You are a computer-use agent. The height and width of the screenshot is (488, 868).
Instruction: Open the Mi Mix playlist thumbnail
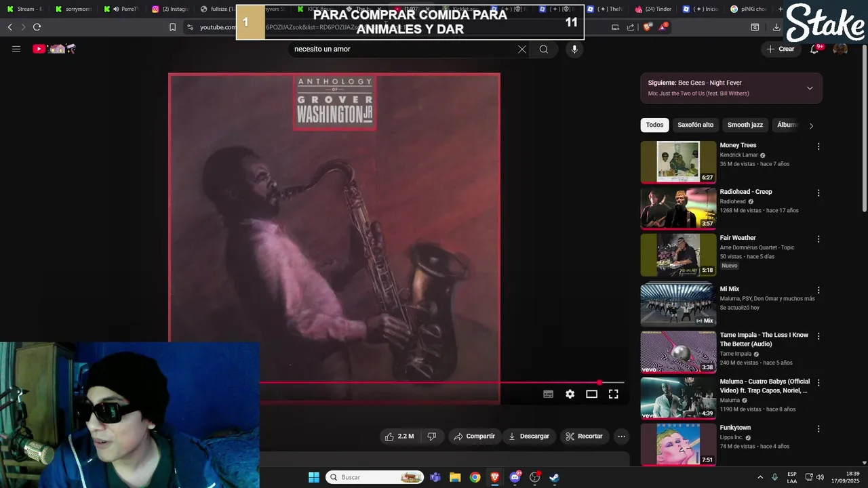point(678,305)
